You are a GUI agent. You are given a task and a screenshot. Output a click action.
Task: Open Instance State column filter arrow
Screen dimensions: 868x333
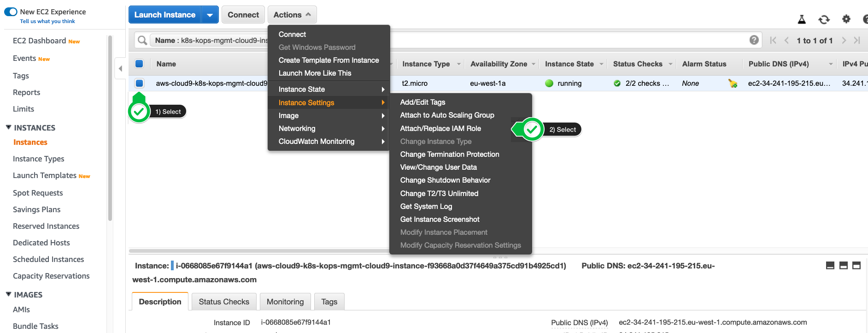602,64
